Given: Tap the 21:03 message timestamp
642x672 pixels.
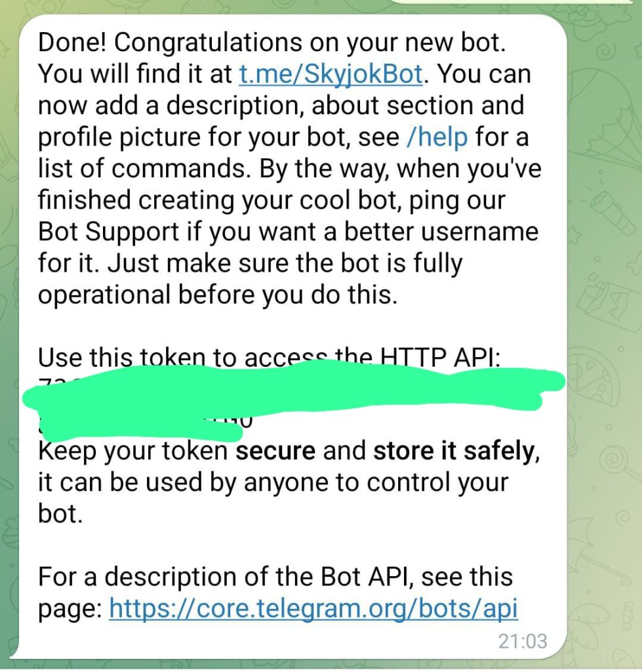Looking at the screenshot, I should point(523,642).
